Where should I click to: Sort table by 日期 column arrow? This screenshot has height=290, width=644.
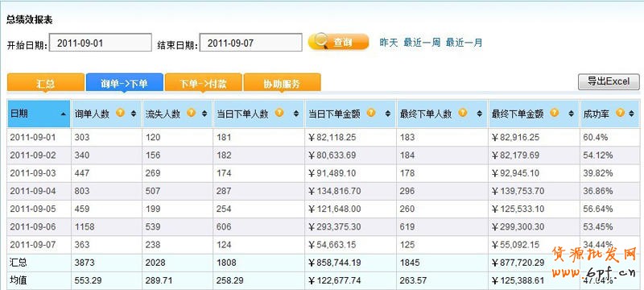point(63,114)
